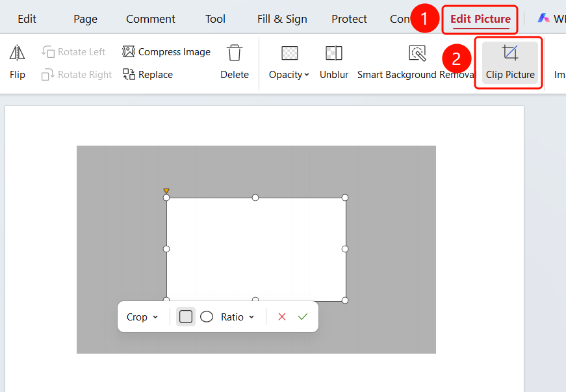
Task: Click the Delete trash icon
Action: [x=235, y=53]
